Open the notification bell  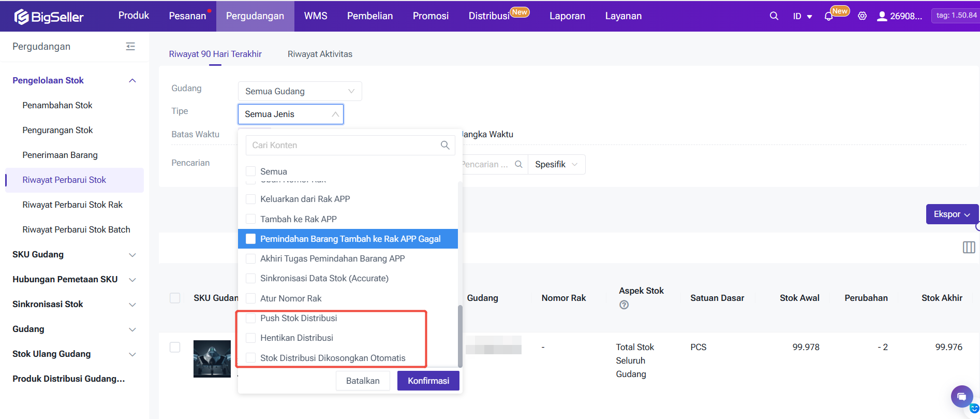(x=828, y=17)
